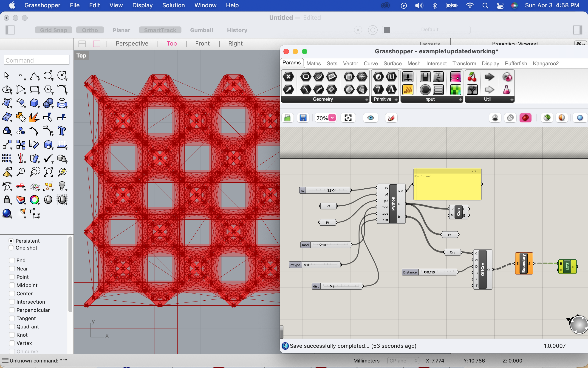Open file icon in Grasshopper canvas toolbar

pos(287,118)
